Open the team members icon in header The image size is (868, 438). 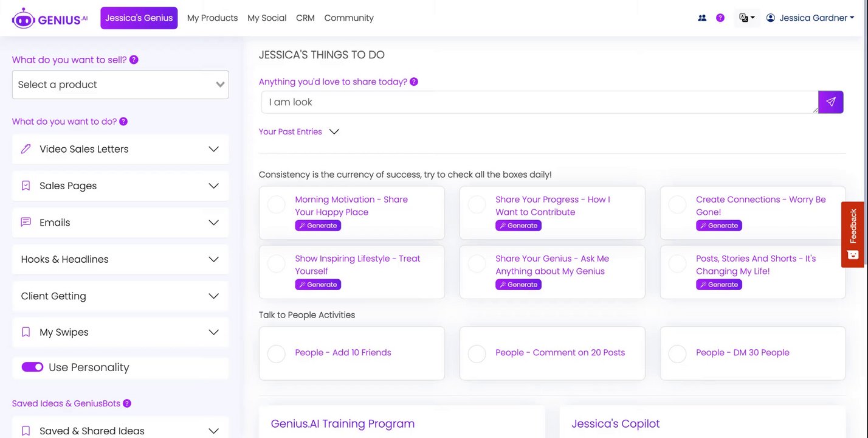(702, 18)
